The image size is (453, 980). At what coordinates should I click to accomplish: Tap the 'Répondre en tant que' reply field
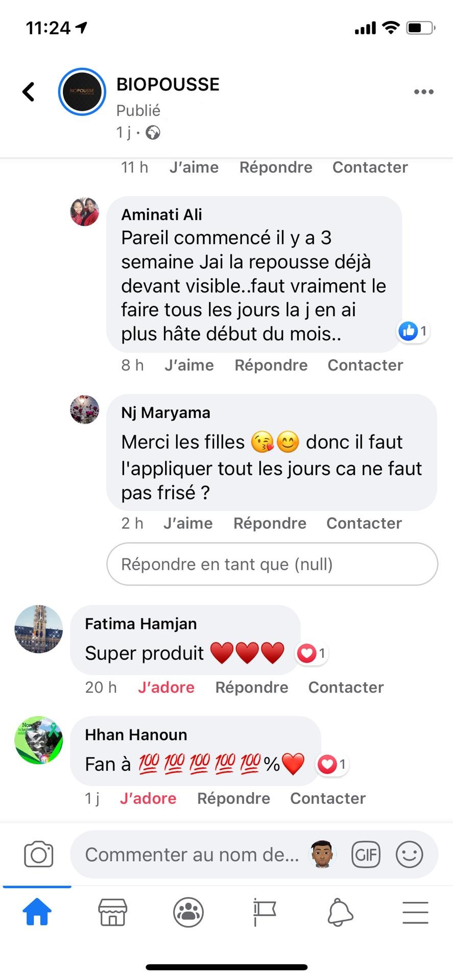tap(272, 564)
